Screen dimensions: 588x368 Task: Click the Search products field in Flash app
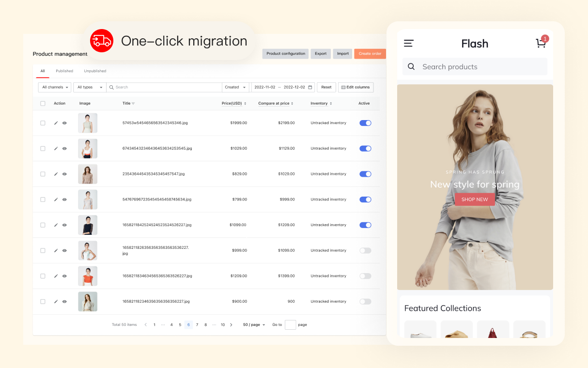pos(475,67)
